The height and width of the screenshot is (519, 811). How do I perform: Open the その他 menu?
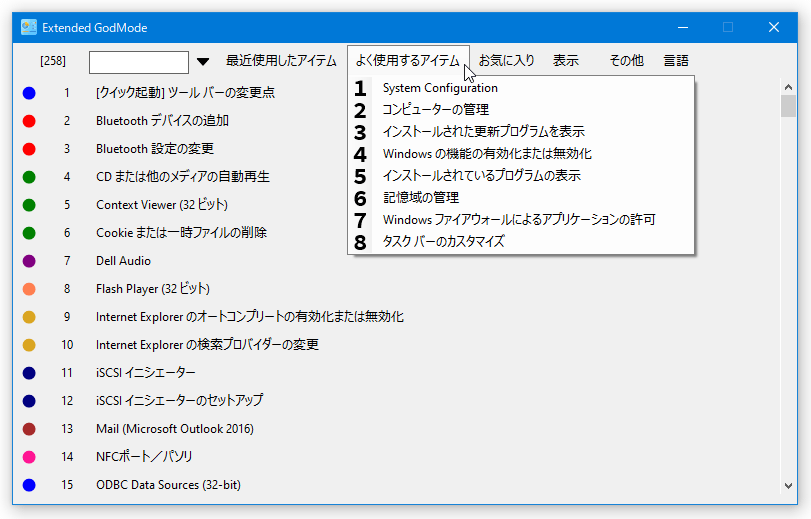tap(626, 61)
